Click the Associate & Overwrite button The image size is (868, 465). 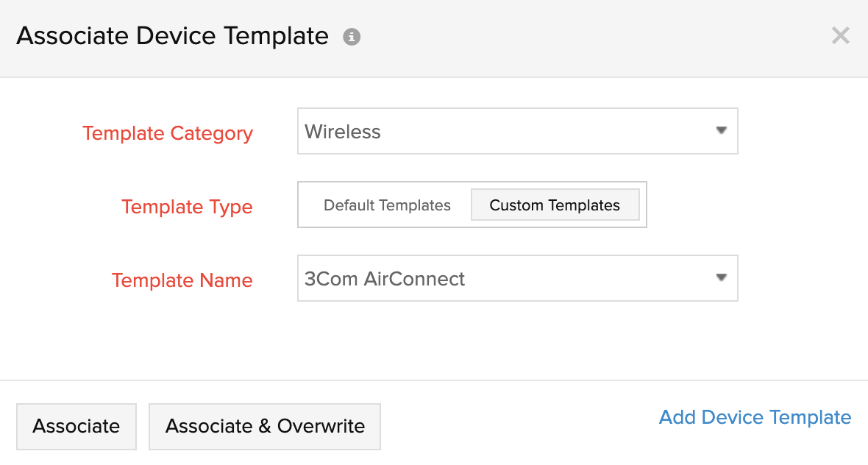pyautogui.click(x=265, y=426)
